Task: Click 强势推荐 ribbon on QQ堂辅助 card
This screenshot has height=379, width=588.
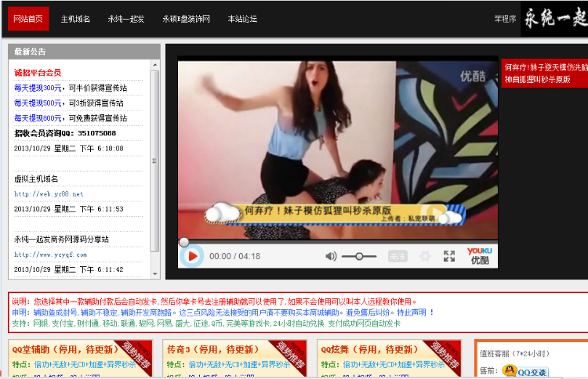Action: [134, 356]
